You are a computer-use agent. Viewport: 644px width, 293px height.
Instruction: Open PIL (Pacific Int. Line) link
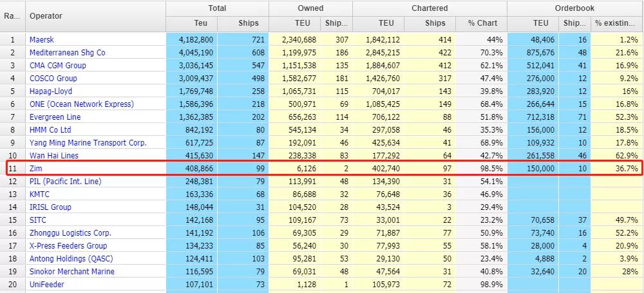(65, 182)
